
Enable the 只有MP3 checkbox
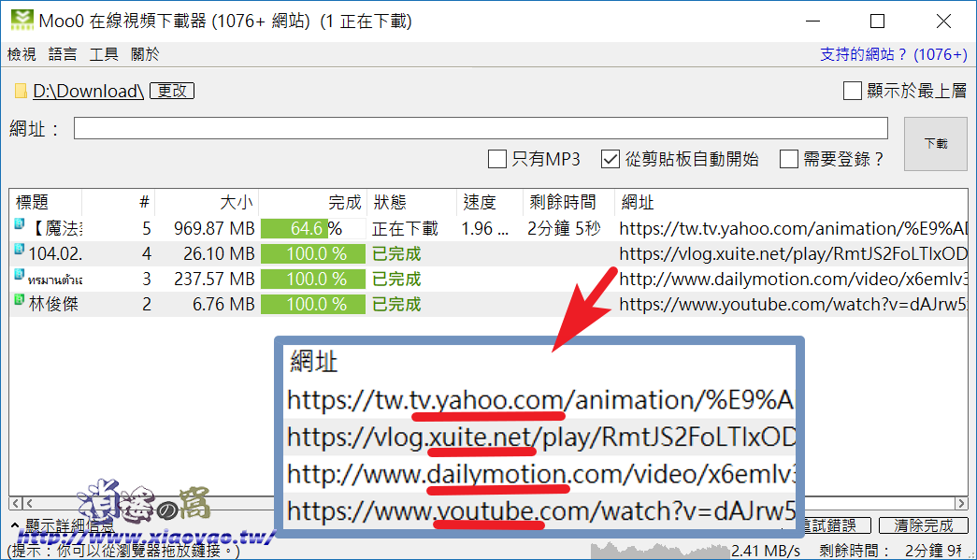pyautogui.click(x=497, y=159)
